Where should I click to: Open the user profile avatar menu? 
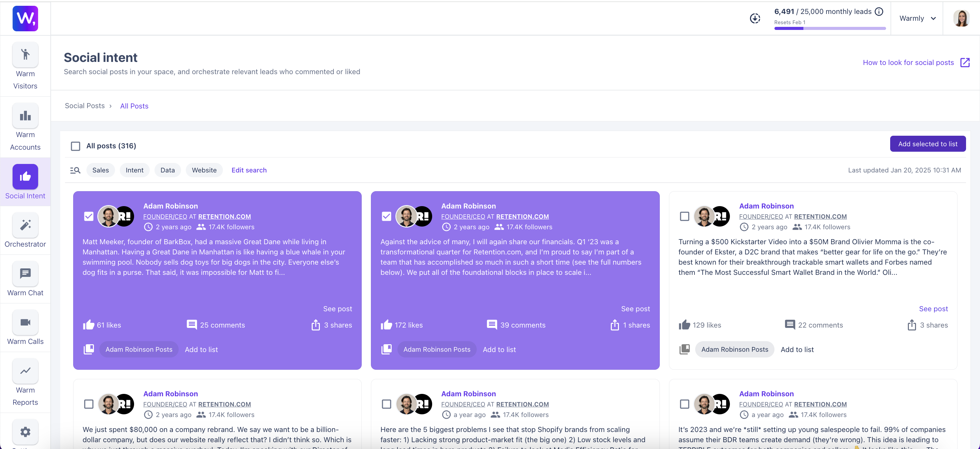[x=961, y=18]
